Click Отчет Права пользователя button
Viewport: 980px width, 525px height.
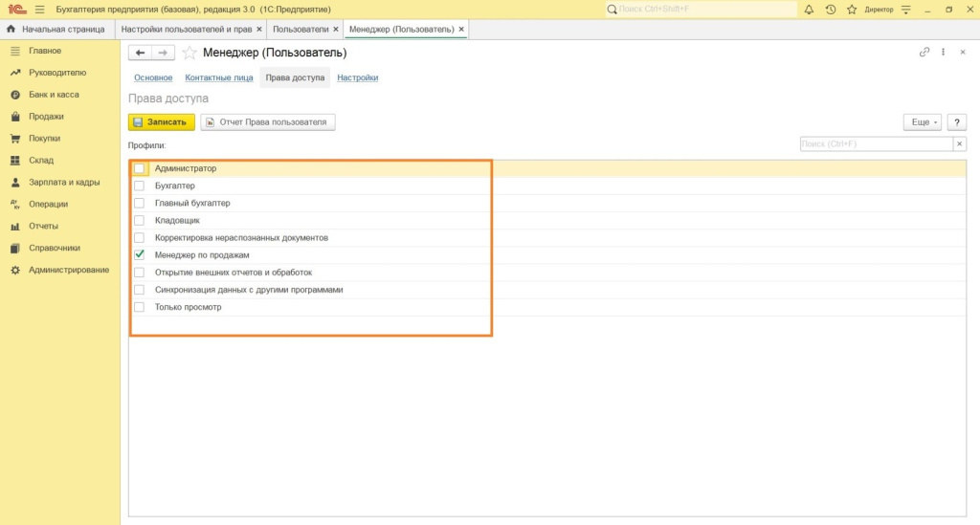coord(268,122)
